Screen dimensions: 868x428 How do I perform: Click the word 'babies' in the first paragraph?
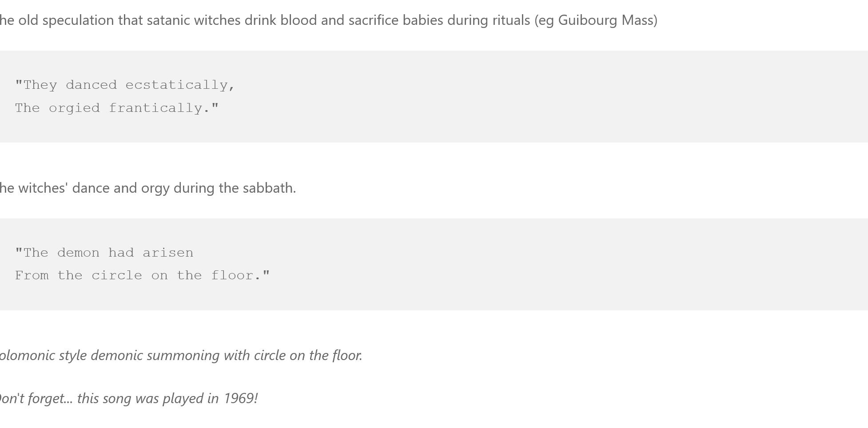422,20
